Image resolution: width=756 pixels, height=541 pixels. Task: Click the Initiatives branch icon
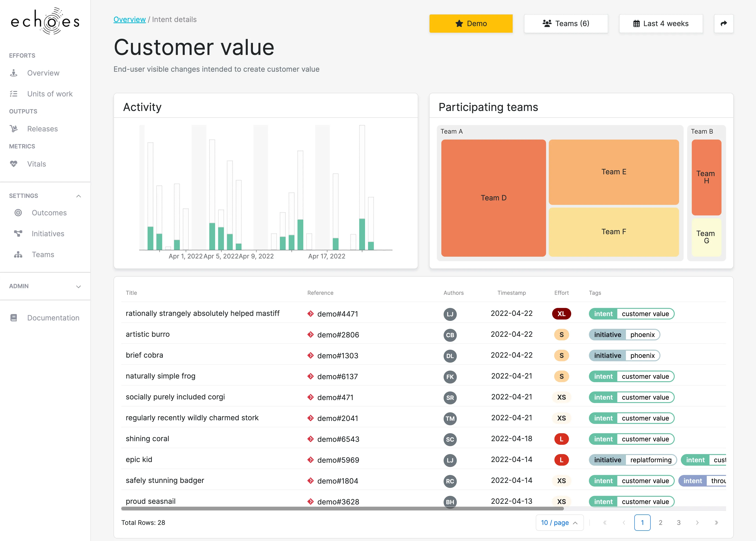pos(18,234)
